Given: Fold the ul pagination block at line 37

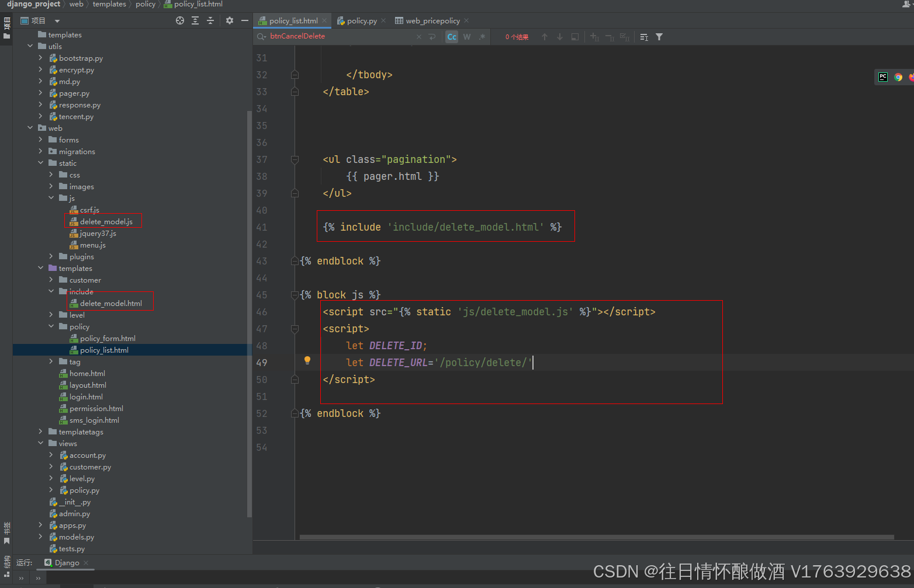Looking at the screenshot, I should [x=295, y=159].
